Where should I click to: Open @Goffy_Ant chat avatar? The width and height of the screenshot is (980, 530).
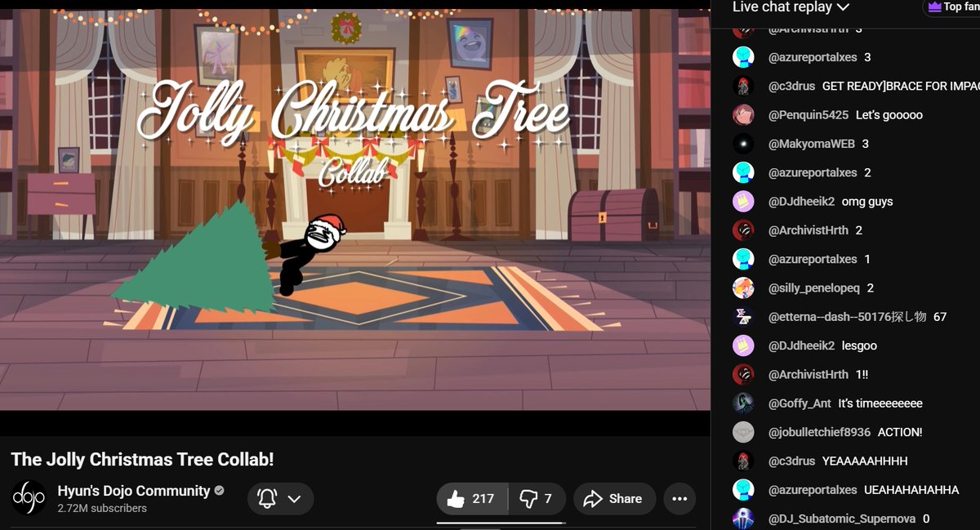coord(743,403)
